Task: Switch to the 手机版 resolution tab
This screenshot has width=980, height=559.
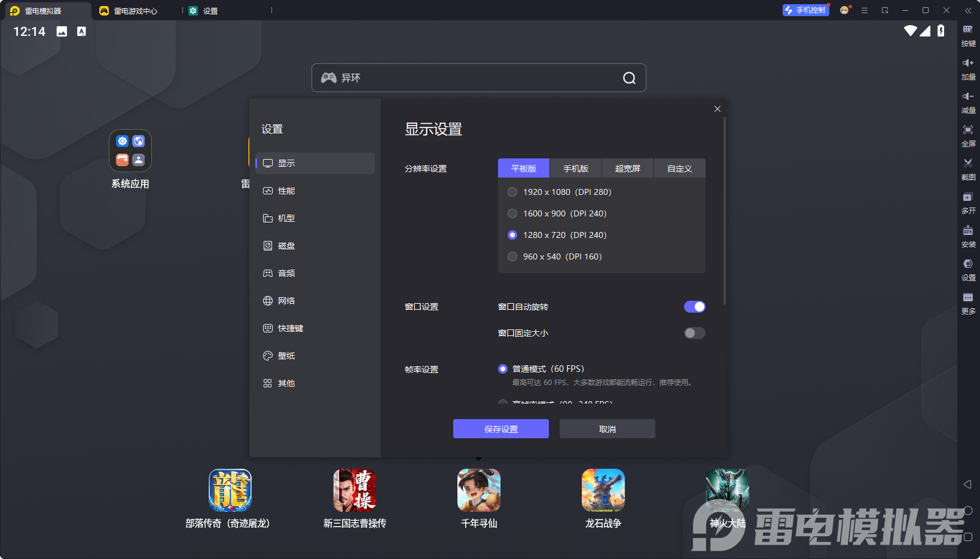Action: (x=576, y=168)
